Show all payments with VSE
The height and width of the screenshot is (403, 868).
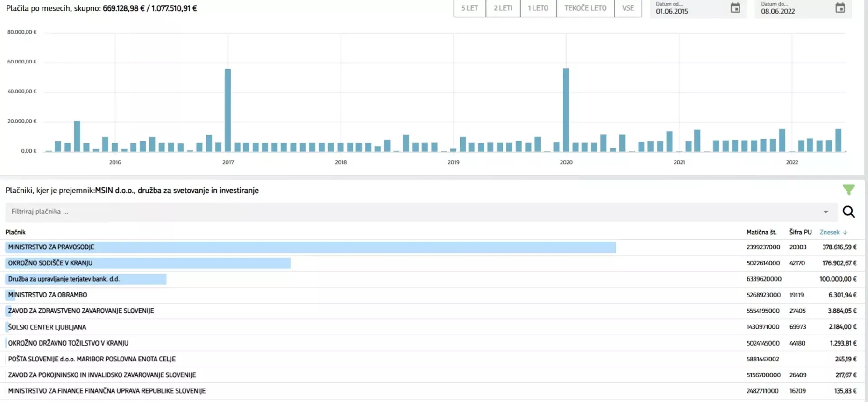click(628, 8)
